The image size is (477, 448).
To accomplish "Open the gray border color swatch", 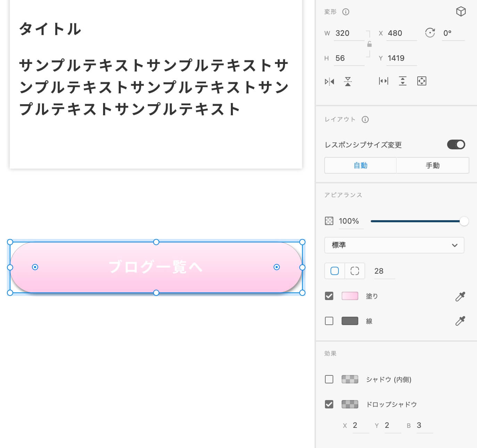I will coord(350,321).
